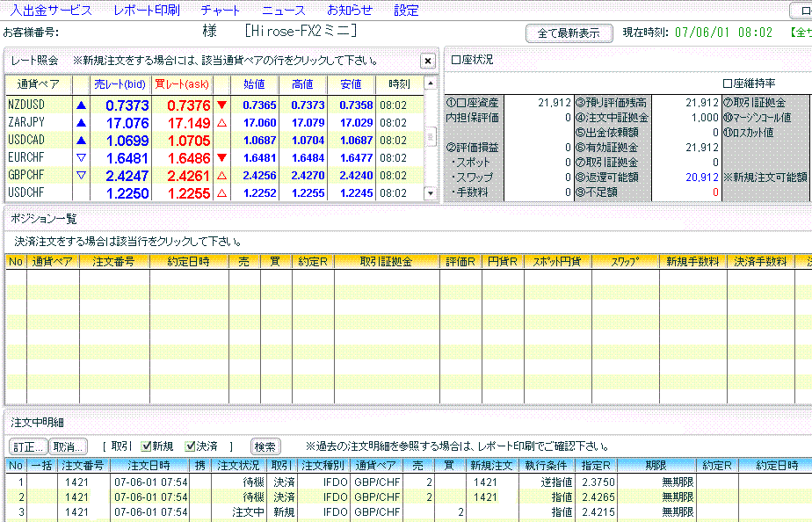812x522 pixels.
Task: Toggle the 決済 checkbox
Action: 190,446
